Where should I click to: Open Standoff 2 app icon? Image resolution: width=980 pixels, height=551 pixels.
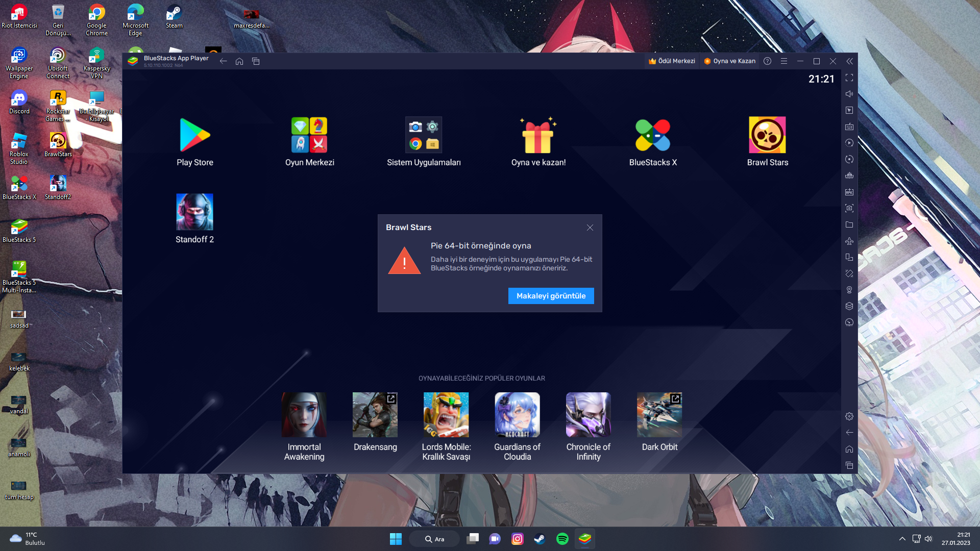click(x=194, y=212)
